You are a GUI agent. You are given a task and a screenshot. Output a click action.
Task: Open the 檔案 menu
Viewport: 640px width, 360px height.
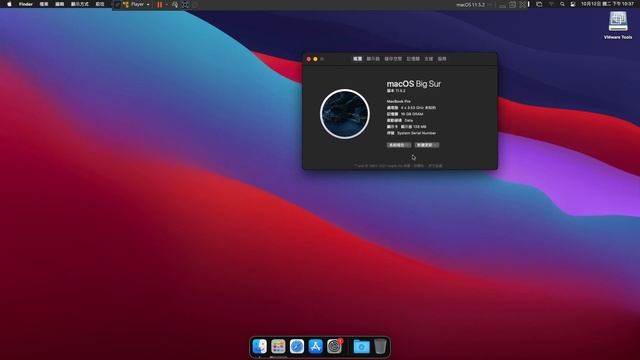[x=44, y=4]
